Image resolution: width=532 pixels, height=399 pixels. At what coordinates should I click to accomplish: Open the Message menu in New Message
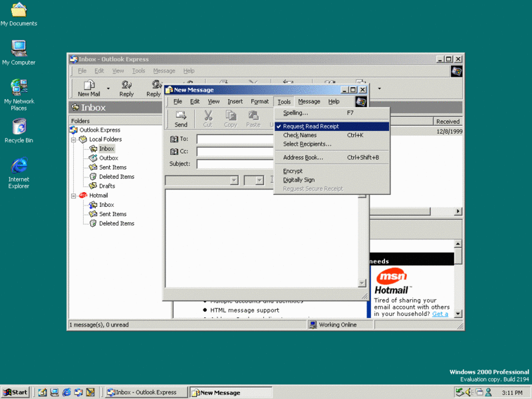pos(309,101)
